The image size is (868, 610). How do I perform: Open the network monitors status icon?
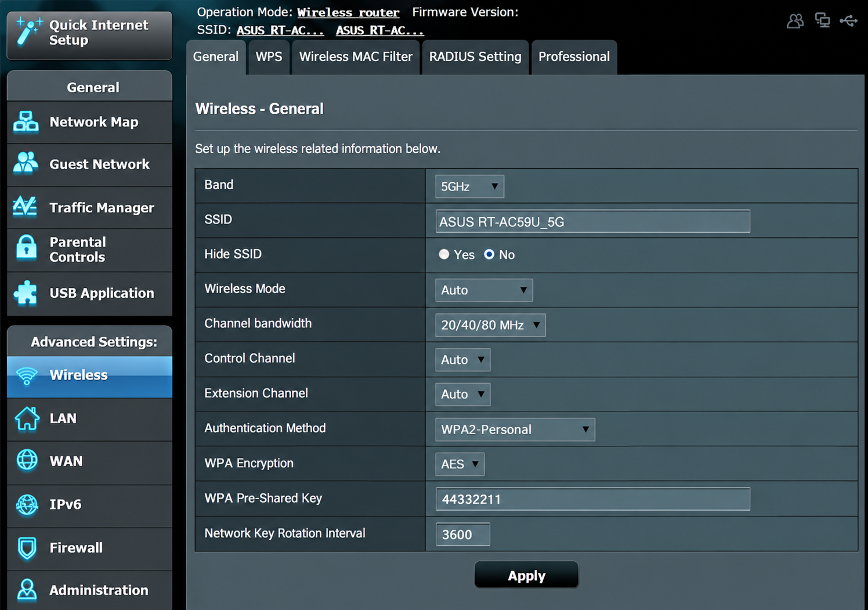[x=822, y=20]
